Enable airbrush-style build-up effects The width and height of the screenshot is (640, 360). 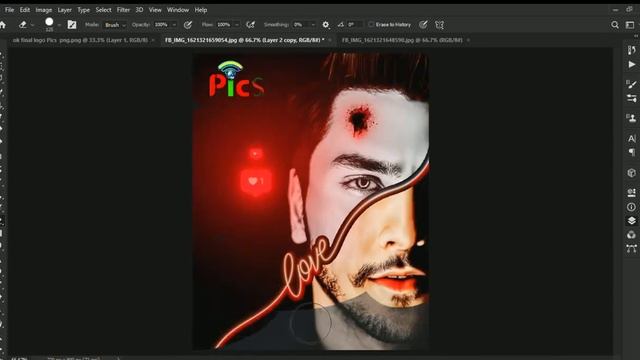(251, 25)
